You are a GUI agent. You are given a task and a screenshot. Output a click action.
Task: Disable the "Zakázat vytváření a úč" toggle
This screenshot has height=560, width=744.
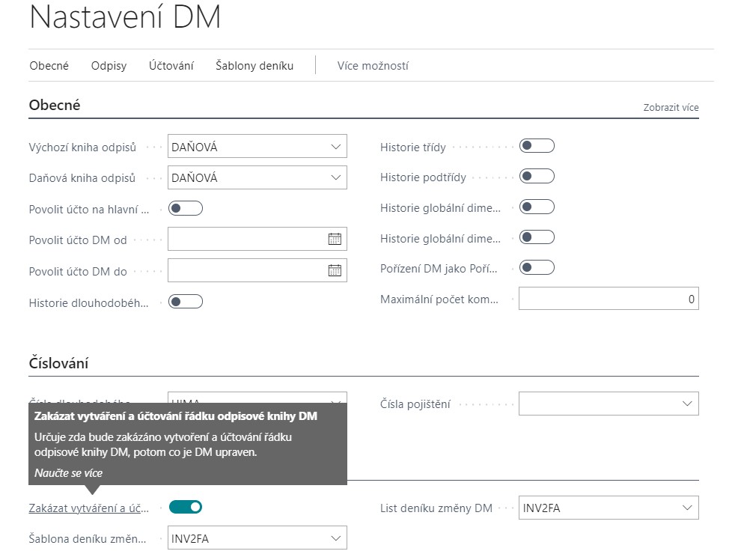pos(185,507)
